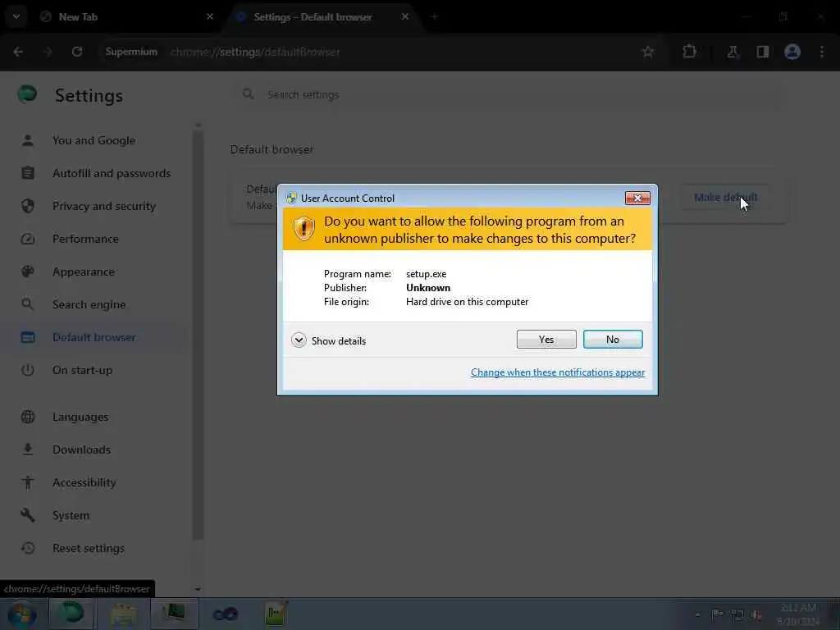The image size is (840, 630).
Task: Click the volume tray icon
Action: [x=756, y=614]
